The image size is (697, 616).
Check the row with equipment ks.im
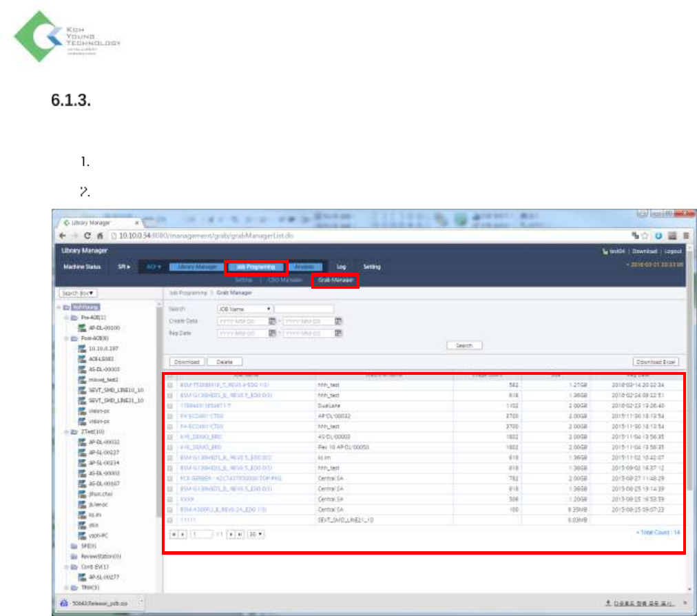click(170, 458)
